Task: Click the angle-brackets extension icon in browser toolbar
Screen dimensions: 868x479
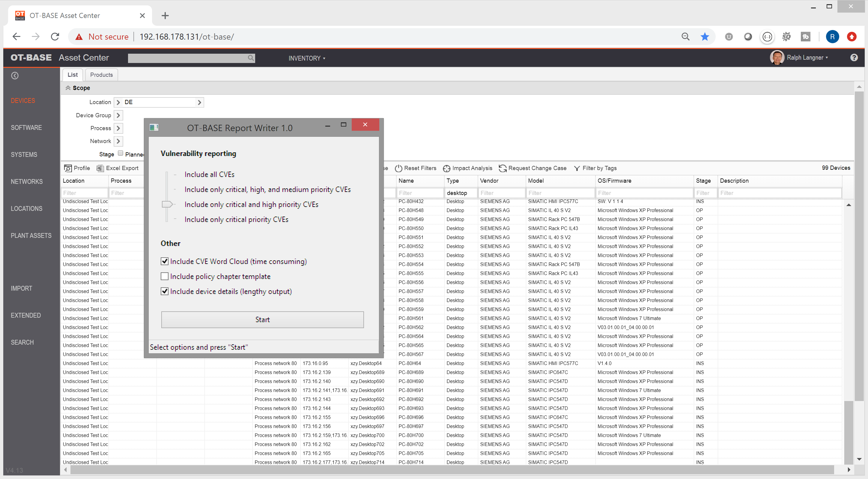Action: [767, 36]
